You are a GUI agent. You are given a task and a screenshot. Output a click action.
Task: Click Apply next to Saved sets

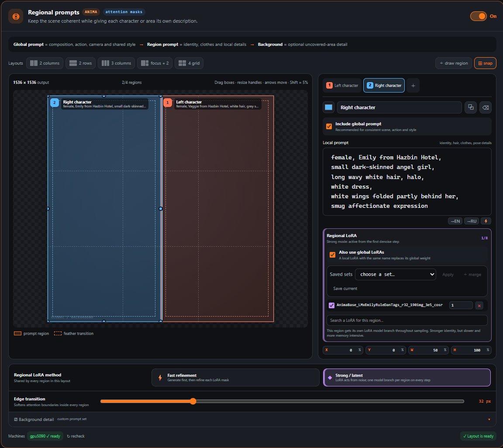click(448, 275)
